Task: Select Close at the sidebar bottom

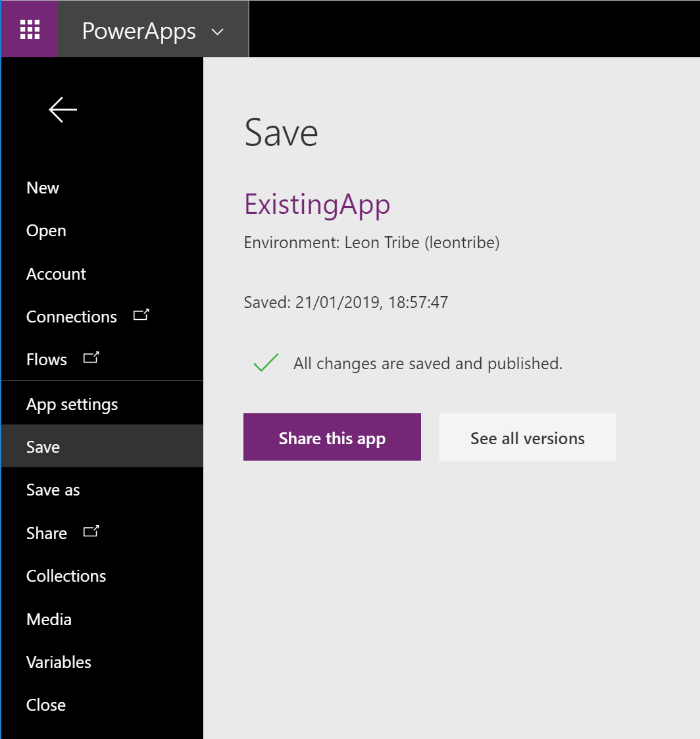Action: pos(46,705)
